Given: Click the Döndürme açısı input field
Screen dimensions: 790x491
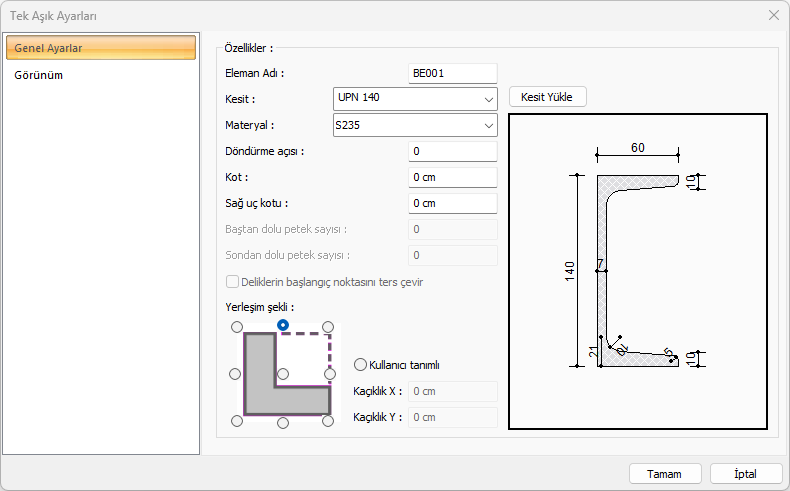Looking at the screenshot, I should coord(453,152).
